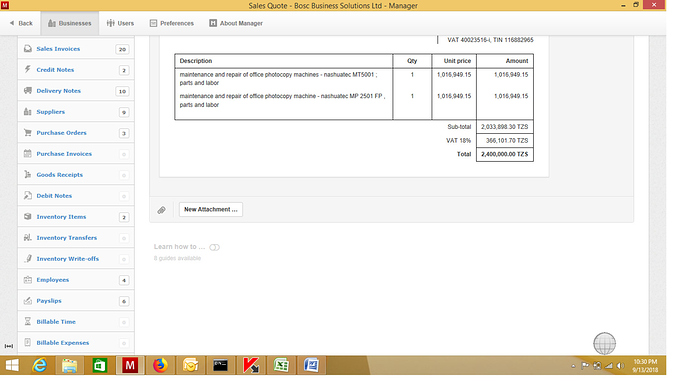Click the Back button
Viewport: 690px width, 382px height.
pos(21,23)
